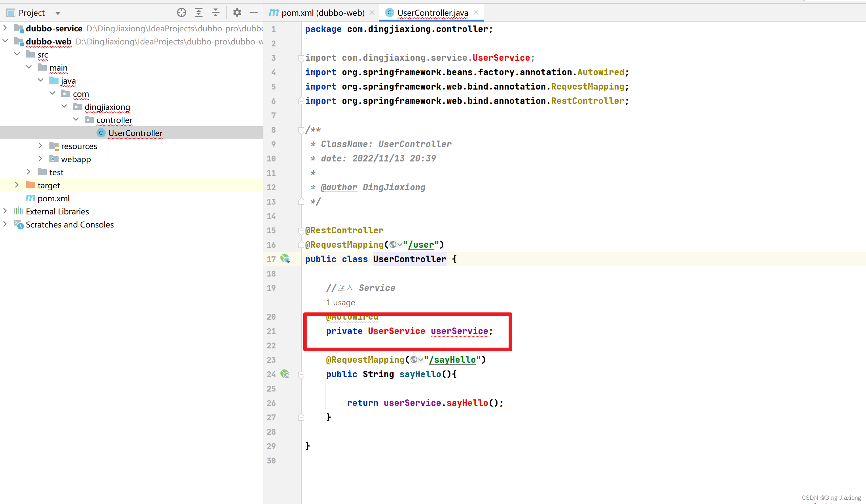Collapse the controller package
Viewport: 866px width, 504px height.
[x=76, y=119]
